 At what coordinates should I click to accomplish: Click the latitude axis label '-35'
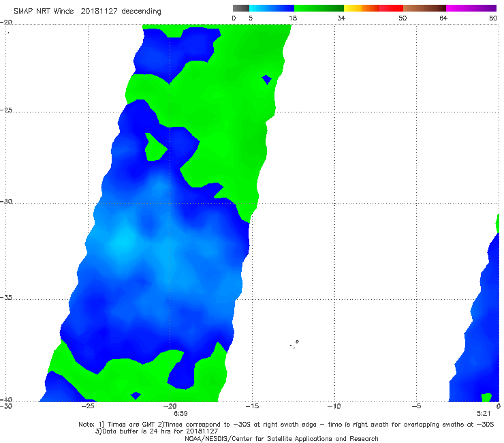6,298
